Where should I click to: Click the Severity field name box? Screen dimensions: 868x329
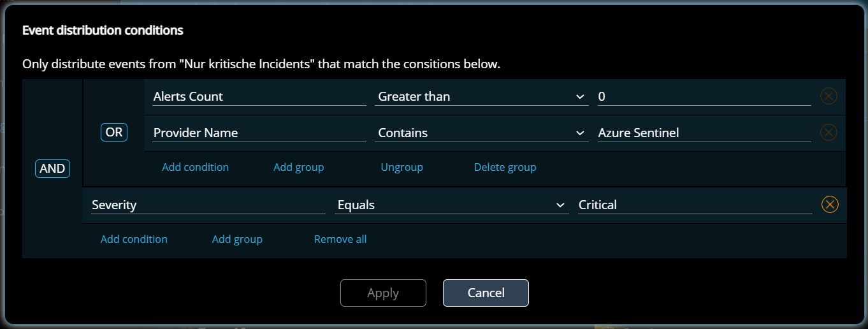click(x=208, y=205)
